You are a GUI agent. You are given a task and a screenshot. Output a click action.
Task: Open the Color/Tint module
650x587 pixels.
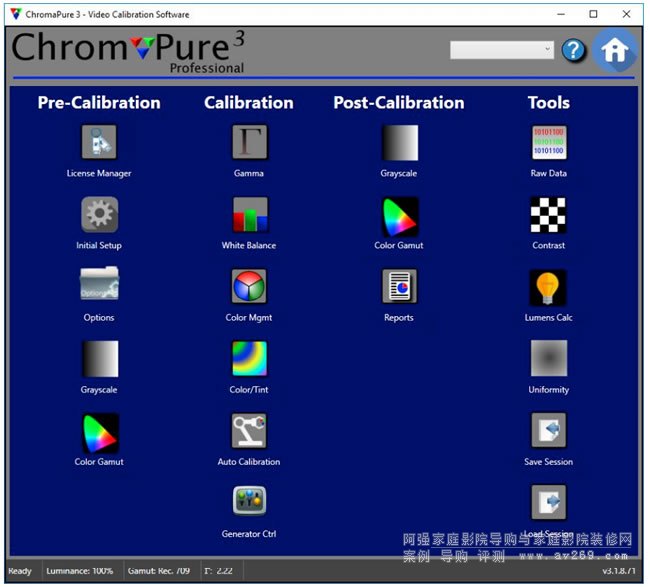coord(249,359)
